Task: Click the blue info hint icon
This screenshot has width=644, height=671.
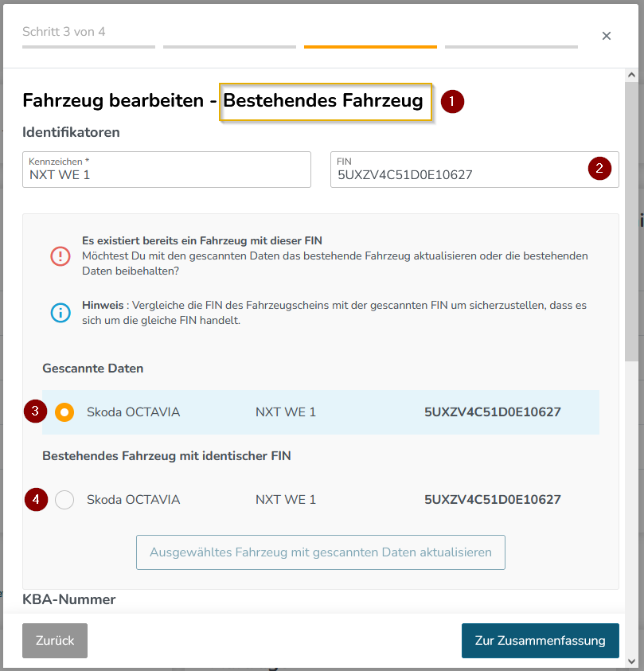Action: point(60,313)
